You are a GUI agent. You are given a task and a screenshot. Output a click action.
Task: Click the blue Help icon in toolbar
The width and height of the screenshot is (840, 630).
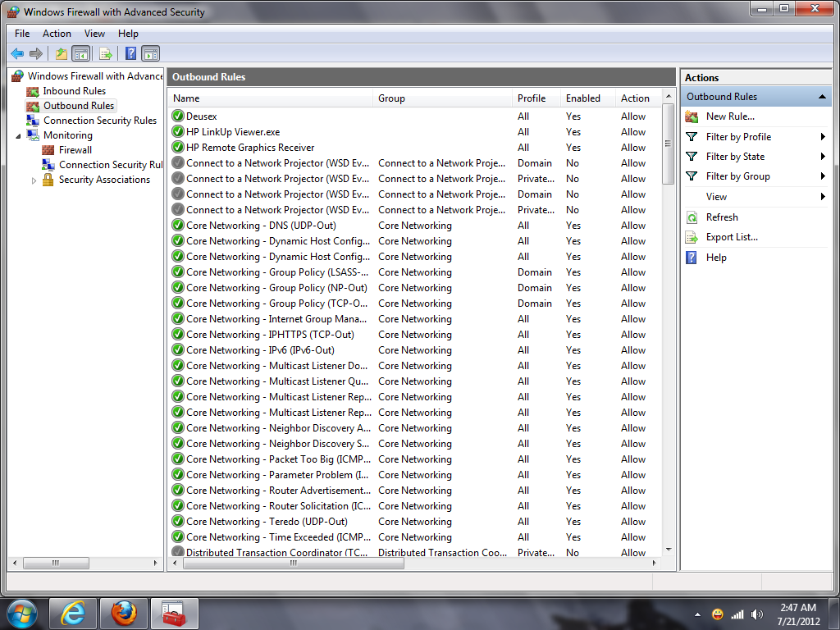(x=130, y=54)
